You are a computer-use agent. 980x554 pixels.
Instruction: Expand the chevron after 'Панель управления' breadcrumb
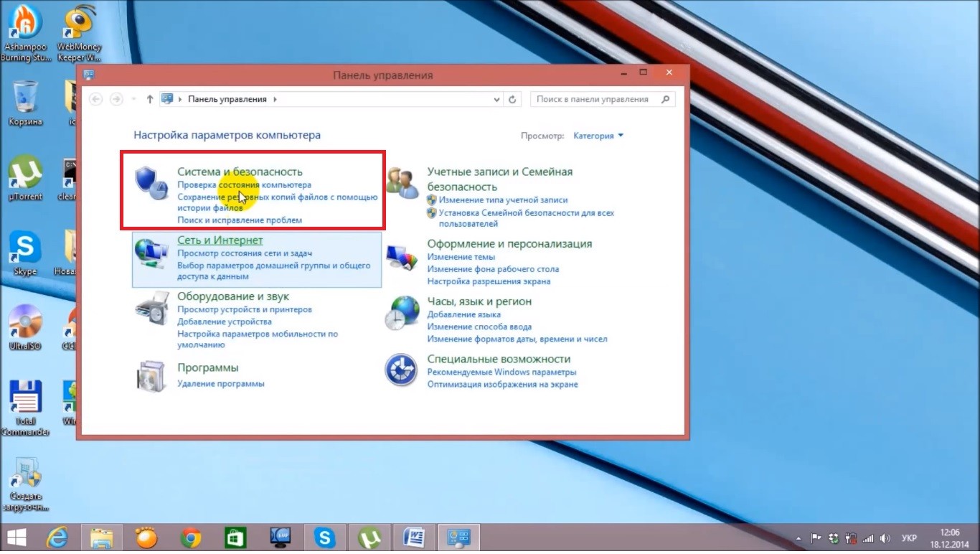click(x=275, y=100)
